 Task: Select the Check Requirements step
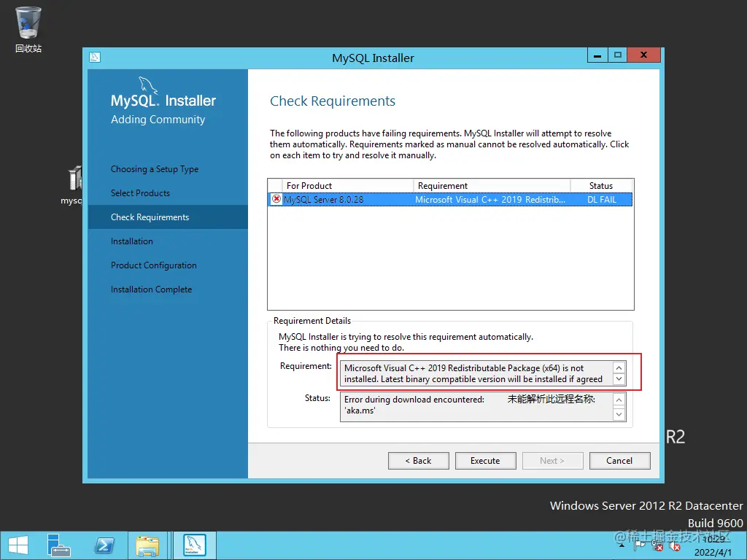(168, 217)
